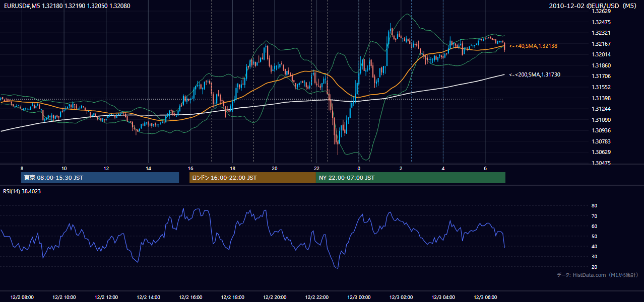Viewport: 644px width, 302px height.
Task: Click price axis value 1.31244
Action: pos(602,109)
